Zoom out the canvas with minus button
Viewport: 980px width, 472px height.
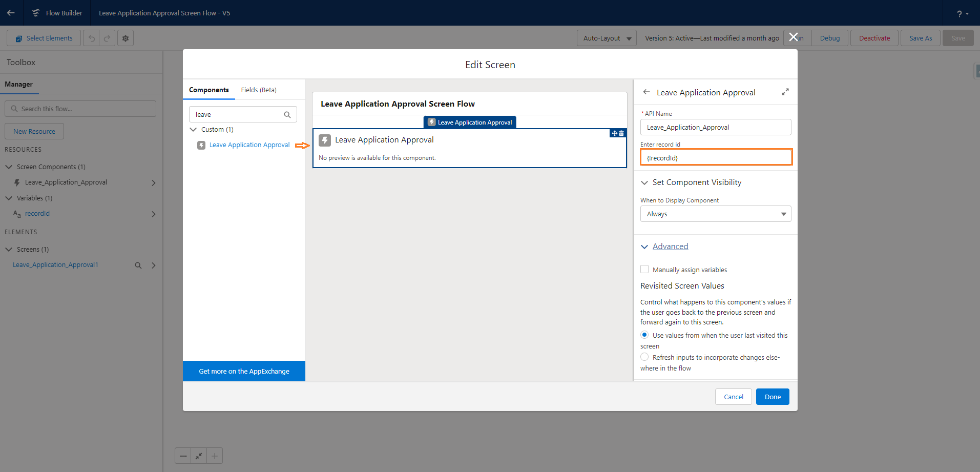click(183, 456)
